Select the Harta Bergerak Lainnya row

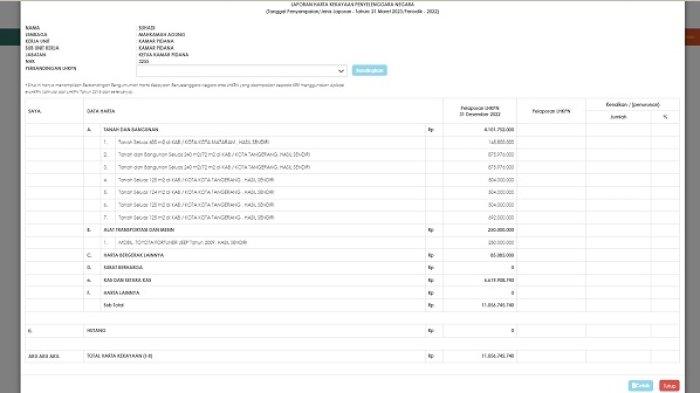353,255
